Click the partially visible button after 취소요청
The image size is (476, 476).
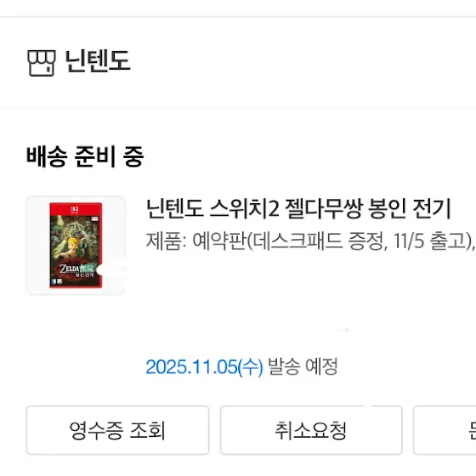(445, 430)
